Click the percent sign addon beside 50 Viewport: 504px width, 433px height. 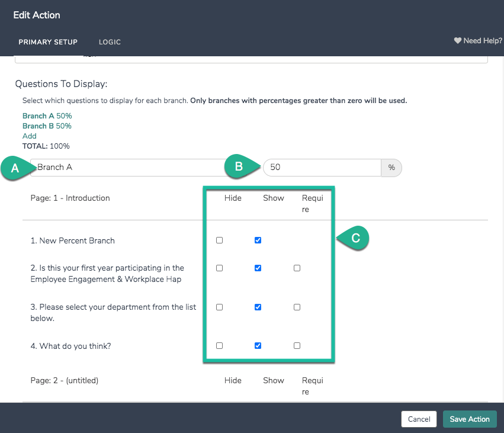(391, 168)
